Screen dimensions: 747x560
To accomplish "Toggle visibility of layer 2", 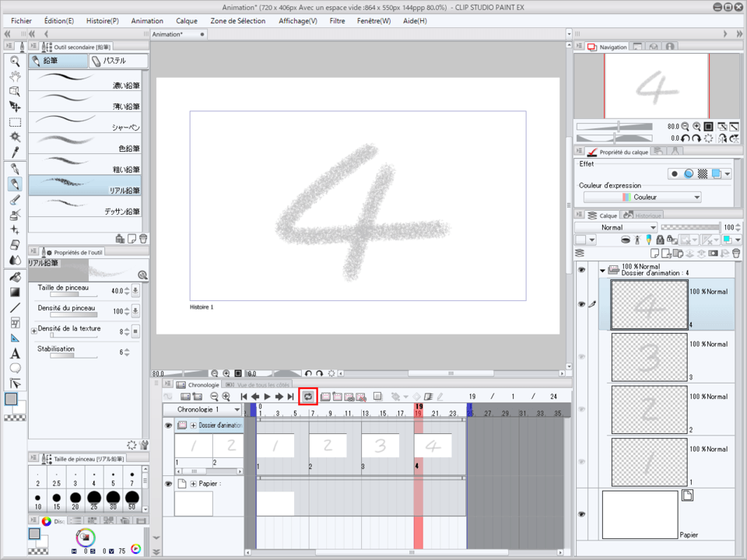I will [x=582, y=409].
